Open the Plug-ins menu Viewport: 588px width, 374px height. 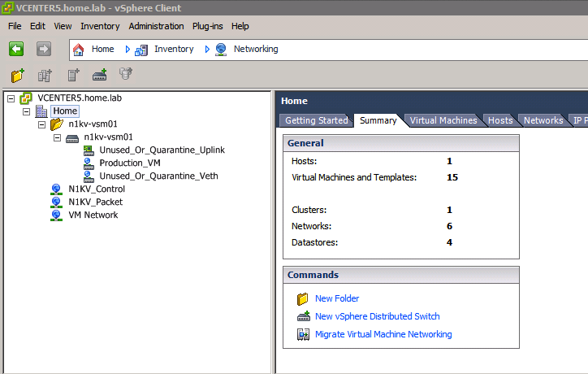208,26
